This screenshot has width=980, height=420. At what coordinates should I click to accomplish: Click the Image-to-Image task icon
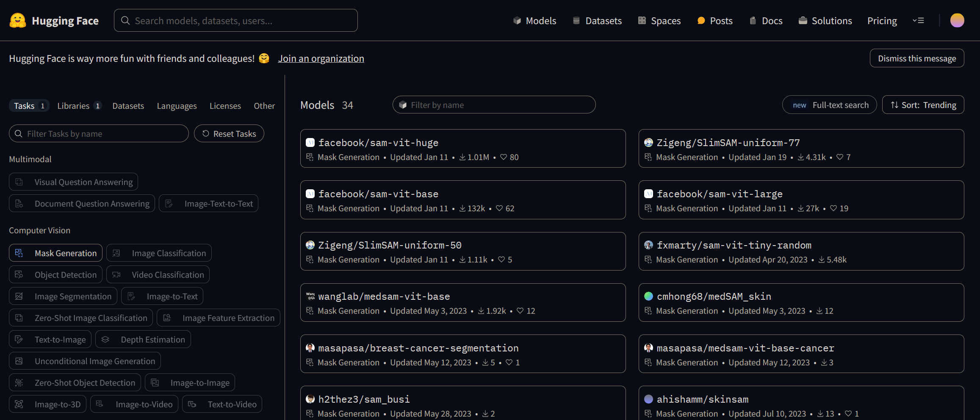click(155, 382)
